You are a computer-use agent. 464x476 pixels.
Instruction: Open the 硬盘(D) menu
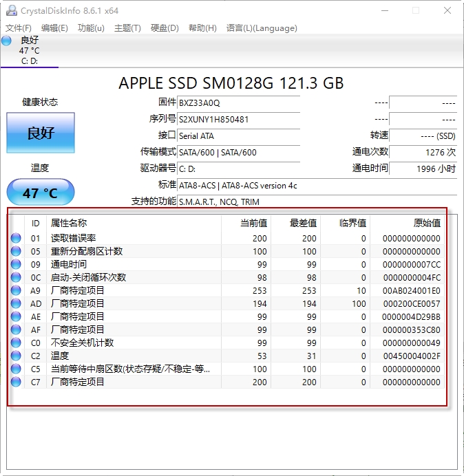(165, 28)
